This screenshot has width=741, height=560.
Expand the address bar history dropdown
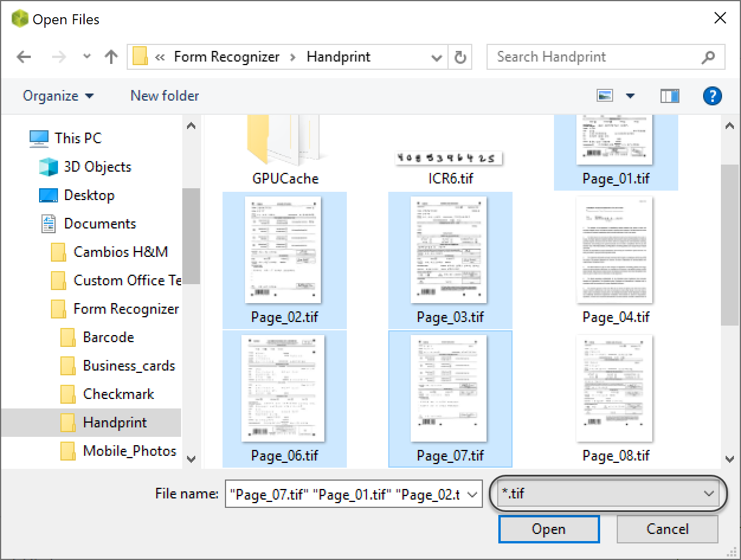[x=437, y=57]
